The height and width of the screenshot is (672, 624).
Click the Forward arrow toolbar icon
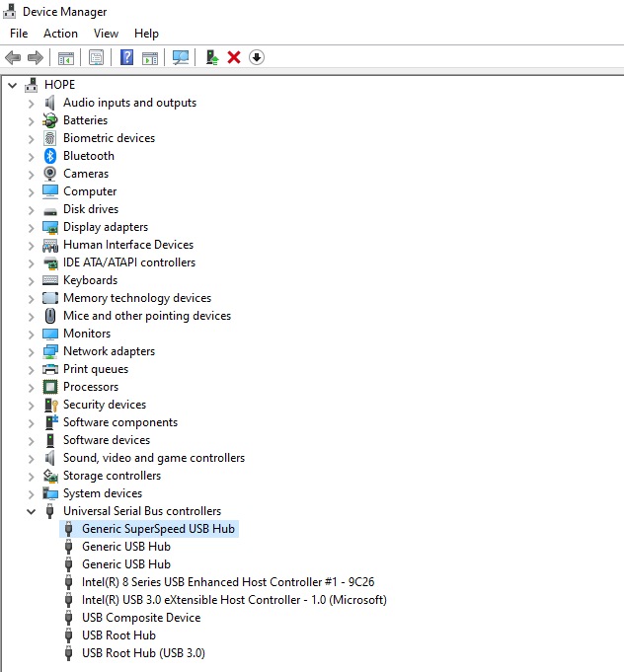(36, 57)
